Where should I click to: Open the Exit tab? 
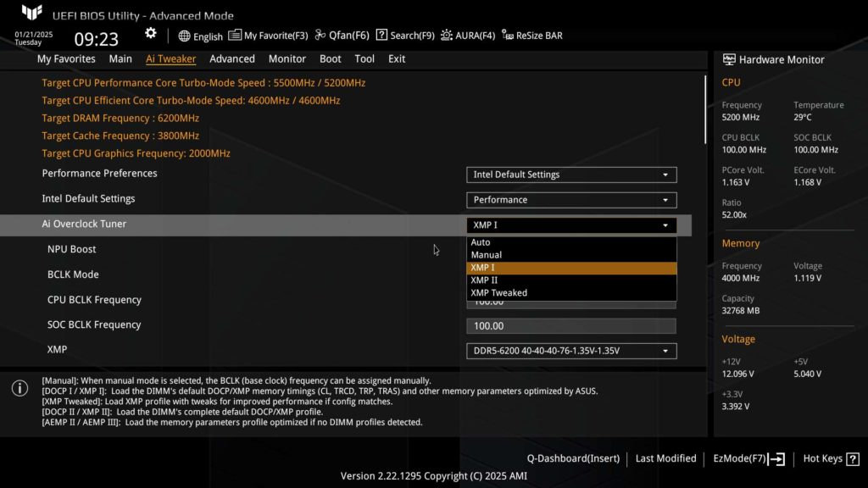tap(397, 58)
